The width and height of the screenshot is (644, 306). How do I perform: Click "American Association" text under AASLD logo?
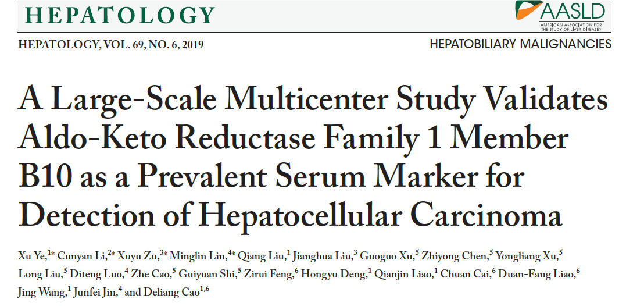(571, 26)
